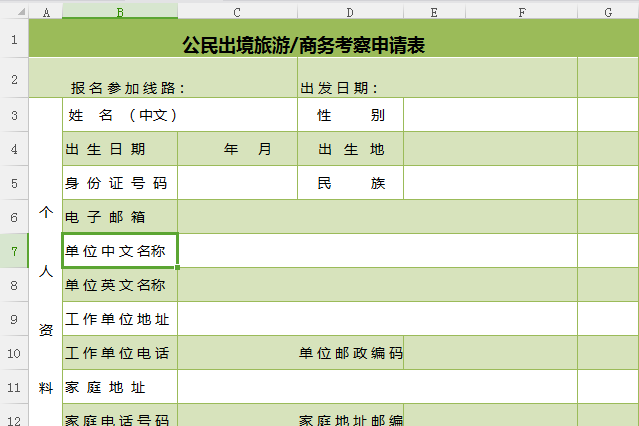The height and width of the screenshot is (426, 639).
Task: Click the 年 月 birth date cell
Action: (x=237, y=149)
